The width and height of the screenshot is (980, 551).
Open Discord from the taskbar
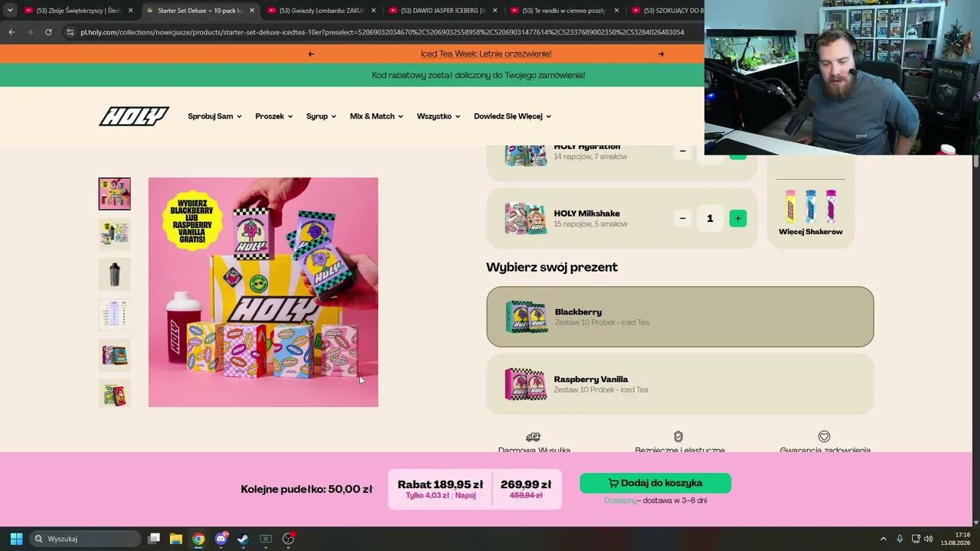click(x=221, y=539)
